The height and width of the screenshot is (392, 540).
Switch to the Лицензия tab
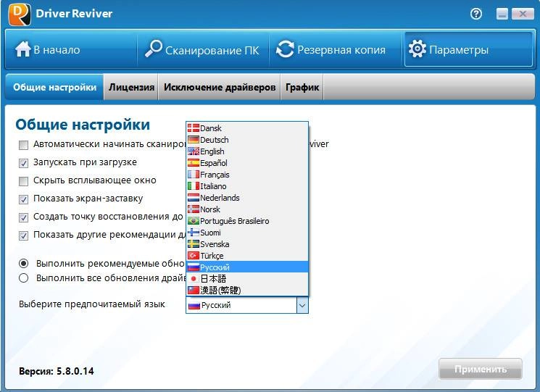point(131,87)
